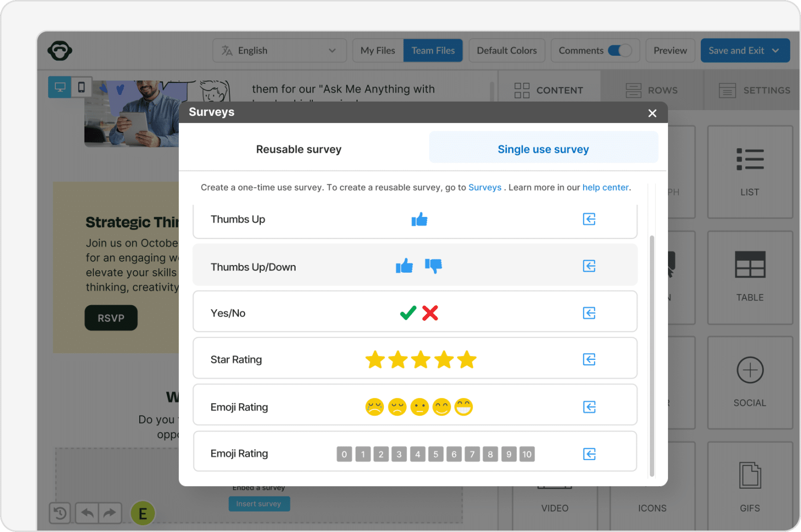Screen dimensions: 801x532
Task: Click the undo arrow icon
Action: tap(86, 513)
